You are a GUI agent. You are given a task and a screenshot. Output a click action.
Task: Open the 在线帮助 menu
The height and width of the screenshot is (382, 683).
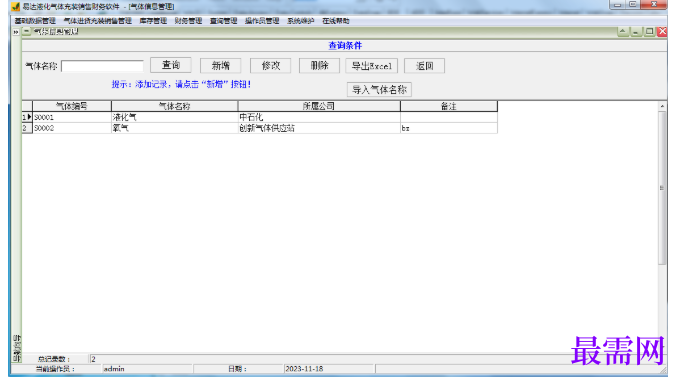point(336,20)
